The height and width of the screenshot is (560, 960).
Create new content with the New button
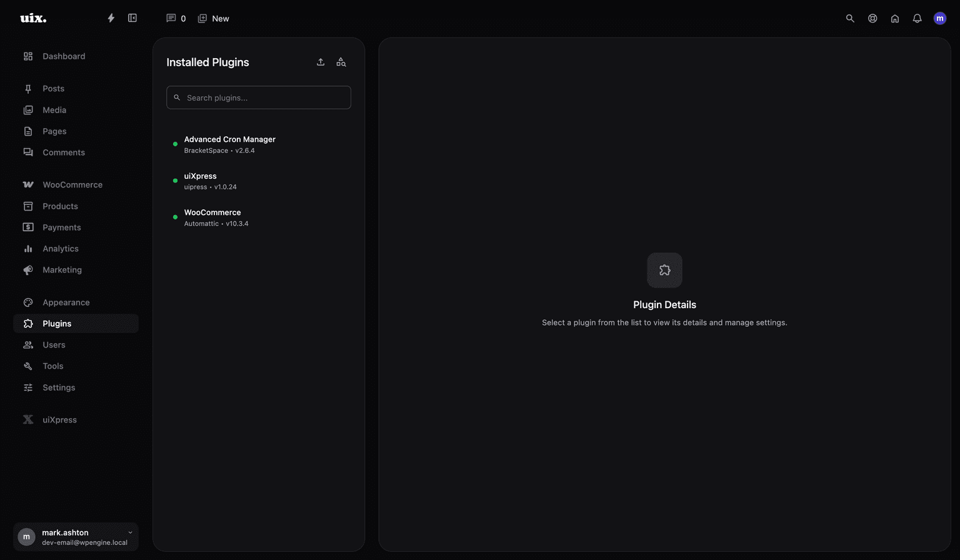[213, 18]
